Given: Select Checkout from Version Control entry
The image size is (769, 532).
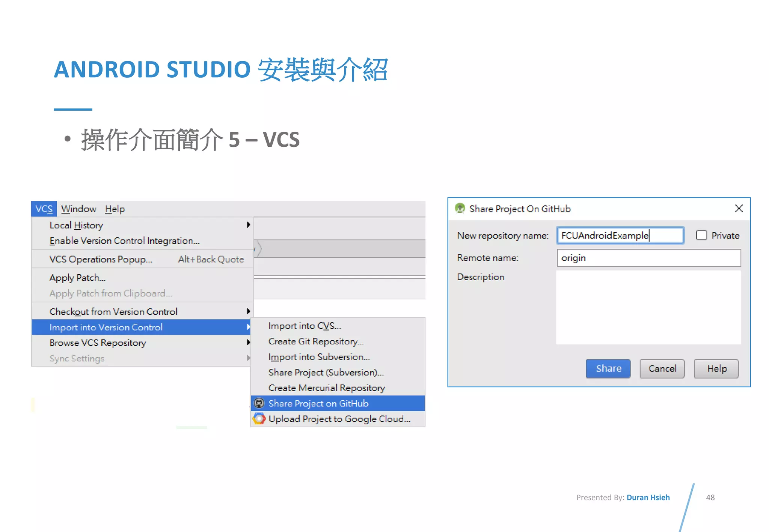Looking at the screenshot, I should 142,311.
